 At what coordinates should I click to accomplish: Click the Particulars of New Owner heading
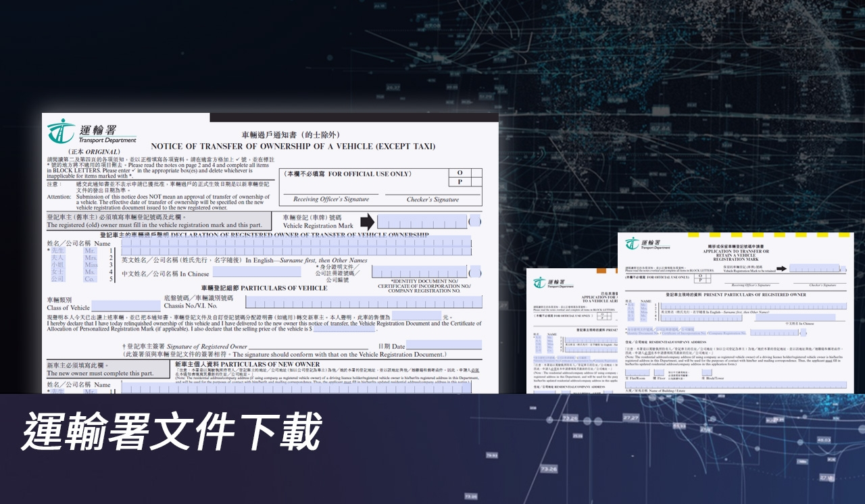click(x=247, y=364)
